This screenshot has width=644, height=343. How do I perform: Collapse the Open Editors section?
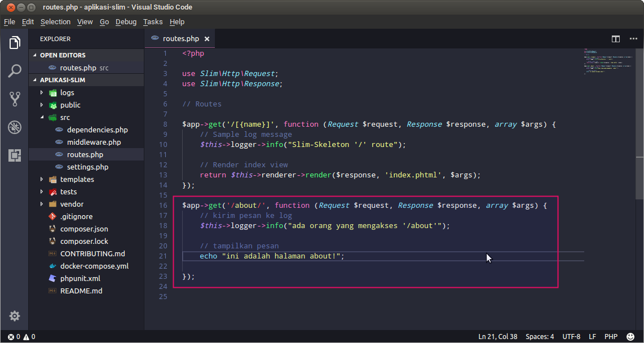pyautogui.click(x=62, y=55)
